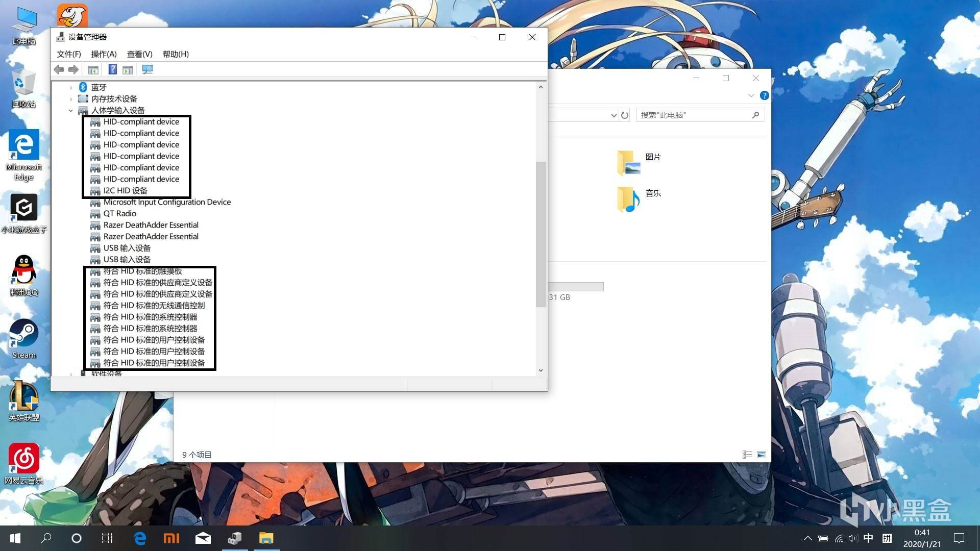Open the 帮助(H) menu
The image size is (980, 551).
(x=176, y=54)
